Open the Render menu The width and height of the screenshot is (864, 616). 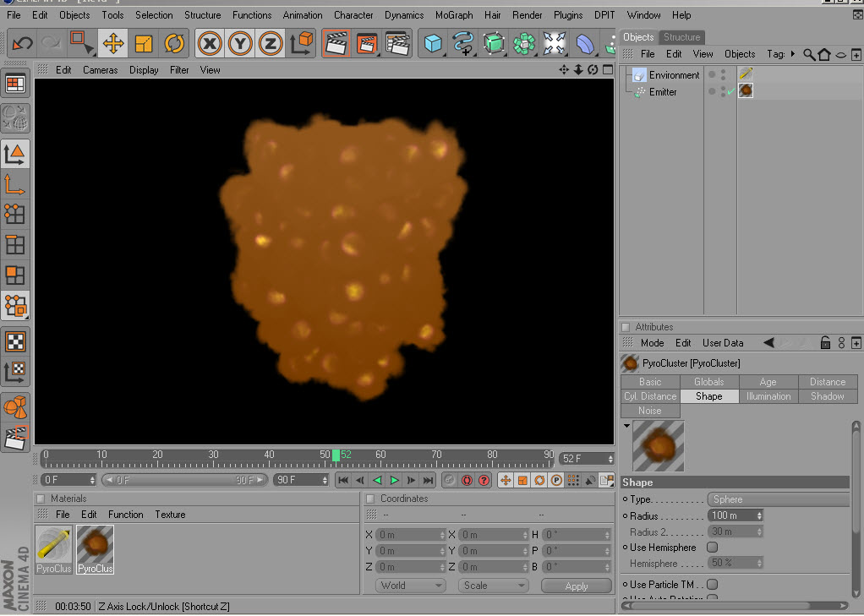(x=527, y=15)
